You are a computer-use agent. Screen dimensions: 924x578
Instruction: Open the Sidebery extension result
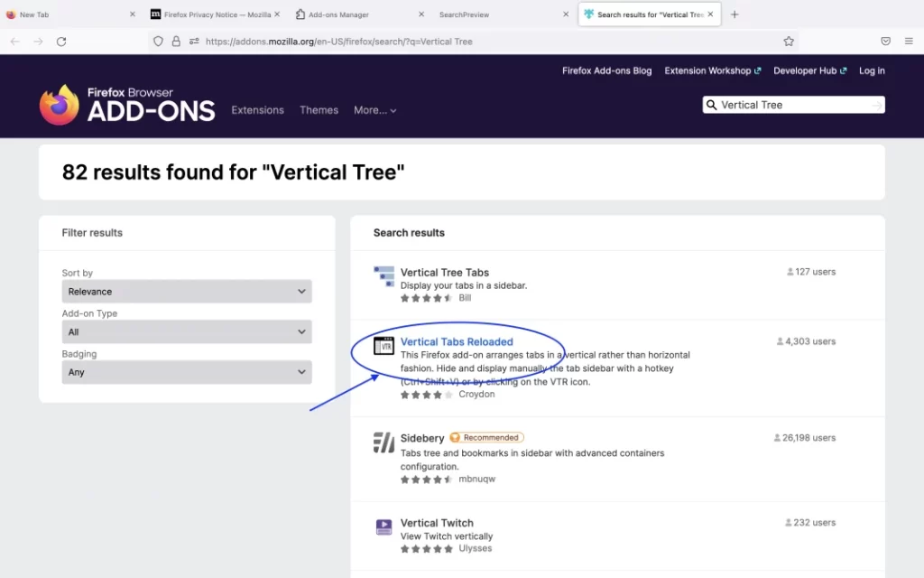pyautogui.click(x=422, y=438)
